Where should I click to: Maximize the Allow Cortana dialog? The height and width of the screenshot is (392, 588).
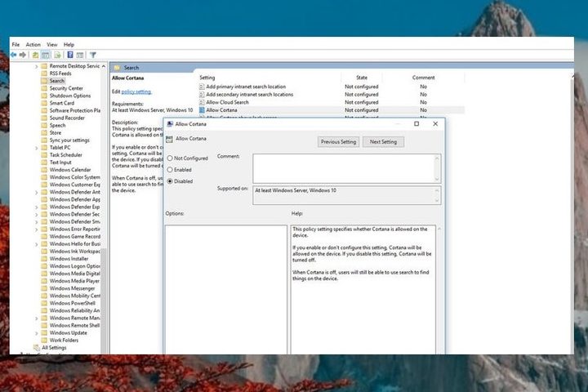pos(416,124)
